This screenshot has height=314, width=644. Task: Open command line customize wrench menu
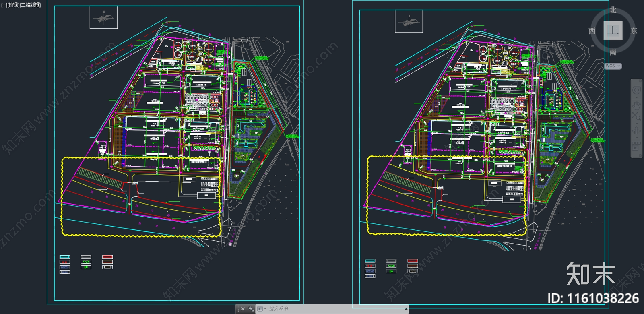click(251, 309)
